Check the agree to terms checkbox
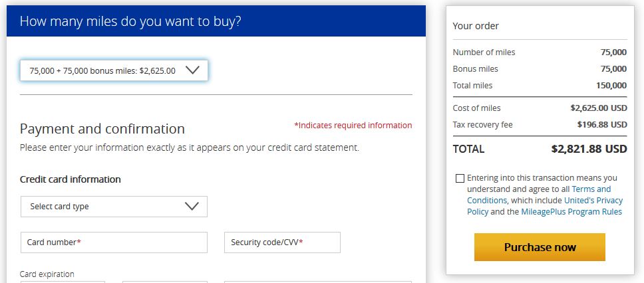 (460, 179)
